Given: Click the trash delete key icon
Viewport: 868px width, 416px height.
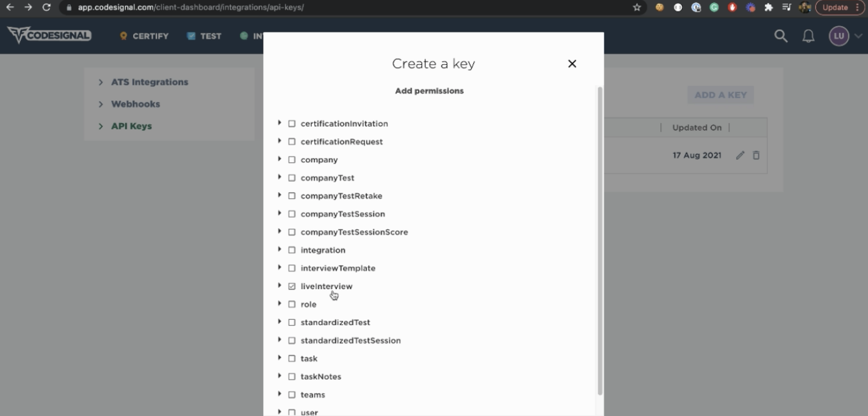Looking at the screenshot, I should tap(756, 156).
